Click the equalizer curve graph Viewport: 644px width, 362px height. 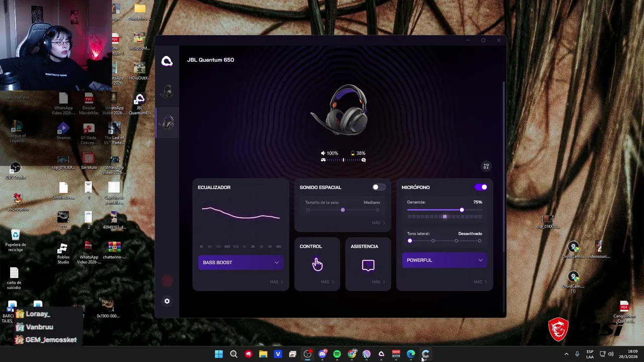pos(240,214)
